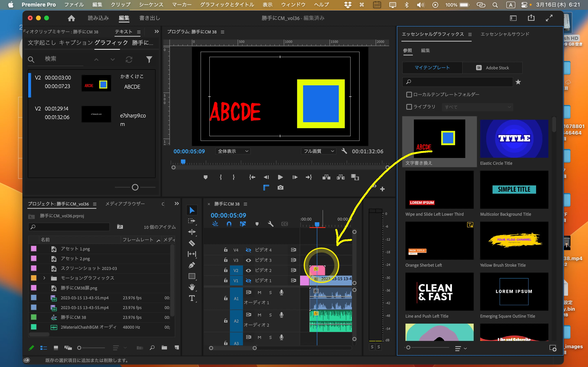Toggle V3 track eye visibility
Image resolution: width=588 pixels, height=367 pixels.
point(248,260)
